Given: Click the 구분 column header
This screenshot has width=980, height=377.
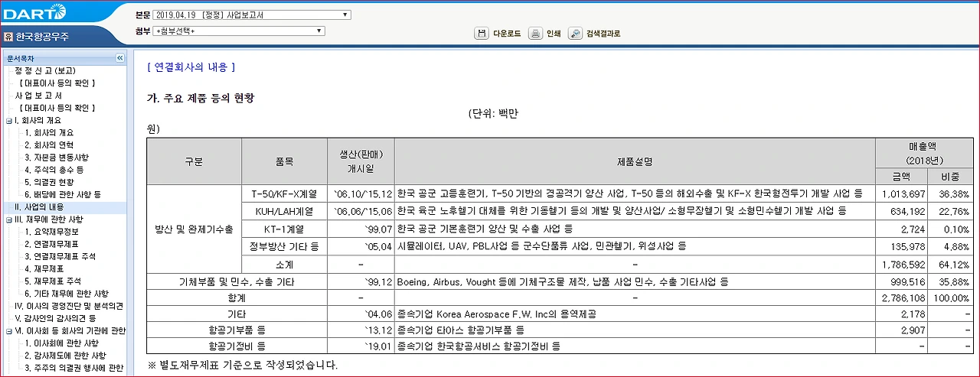Looking at the screenshot, I should pyautogui.click(x=194, y=161).
